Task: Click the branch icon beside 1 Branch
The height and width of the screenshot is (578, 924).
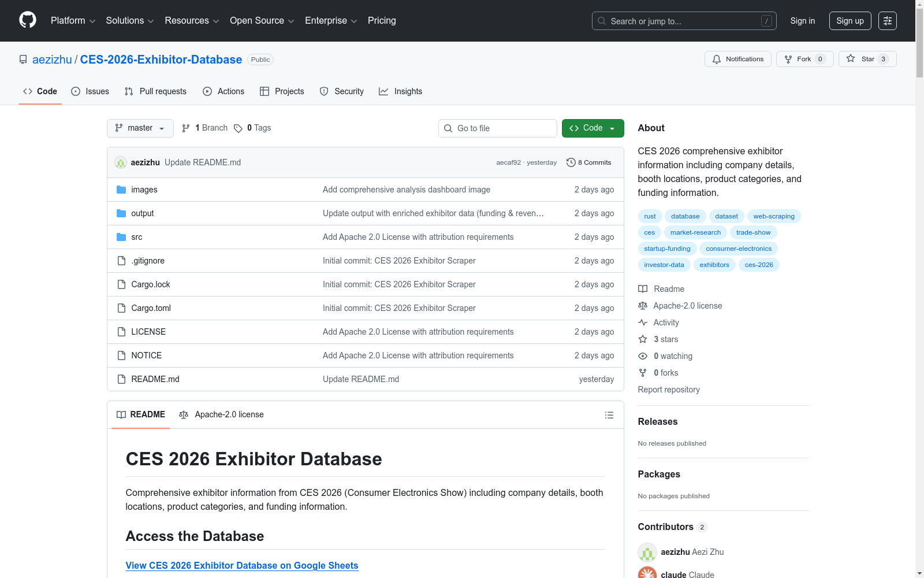Action: point(186,128)
